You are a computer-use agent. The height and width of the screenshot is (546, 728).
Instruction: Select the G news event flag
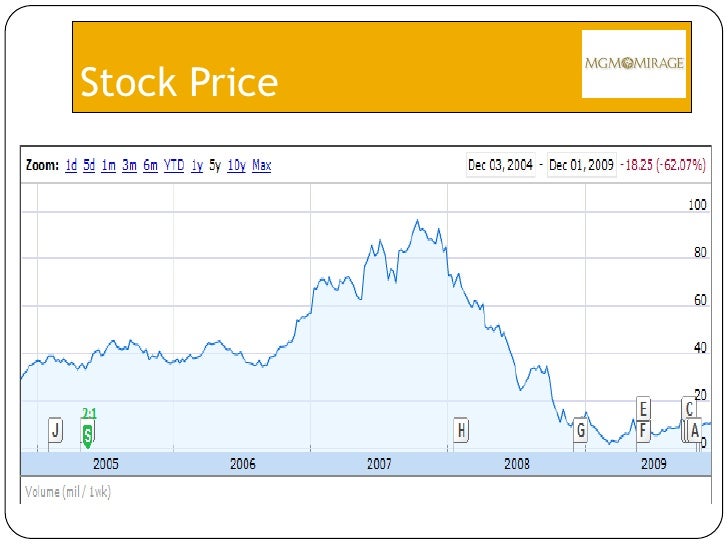(x=580, y=431)
